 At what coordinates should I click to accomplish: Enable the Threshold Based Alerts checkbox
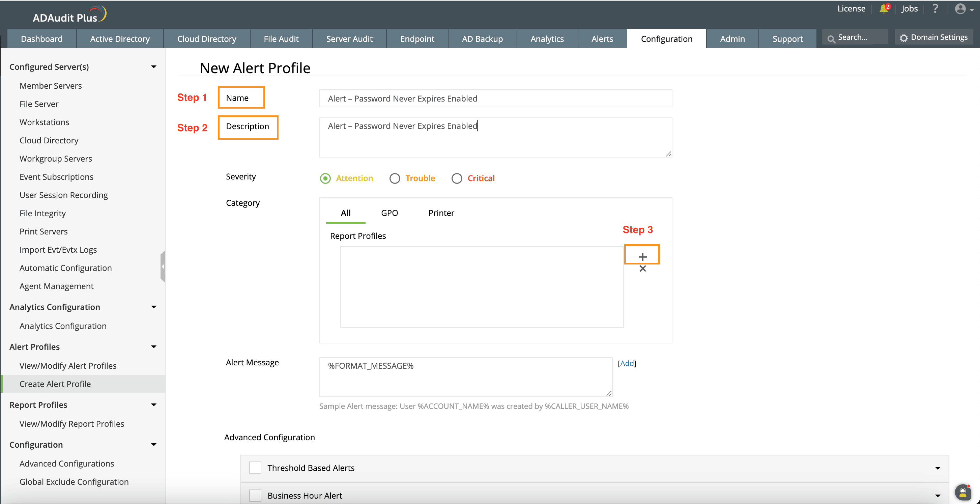click(x=255, y=468)
